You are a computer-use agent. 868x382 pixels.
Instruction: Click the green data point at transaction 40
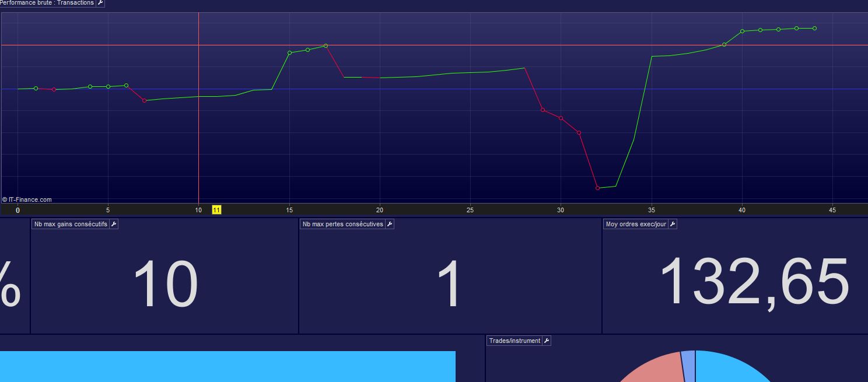[x=742, y=31]
